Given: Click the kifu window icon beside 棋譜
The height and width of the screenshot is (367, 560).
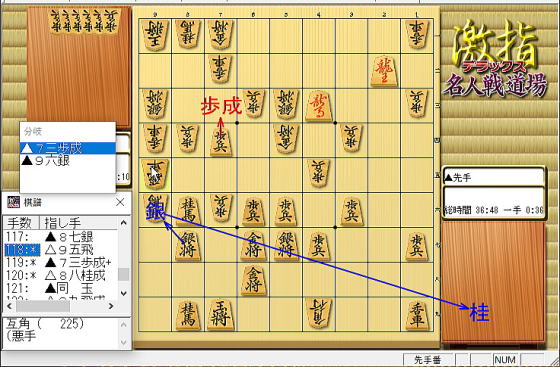Looking at the screenshot, I should click(13, 202).
